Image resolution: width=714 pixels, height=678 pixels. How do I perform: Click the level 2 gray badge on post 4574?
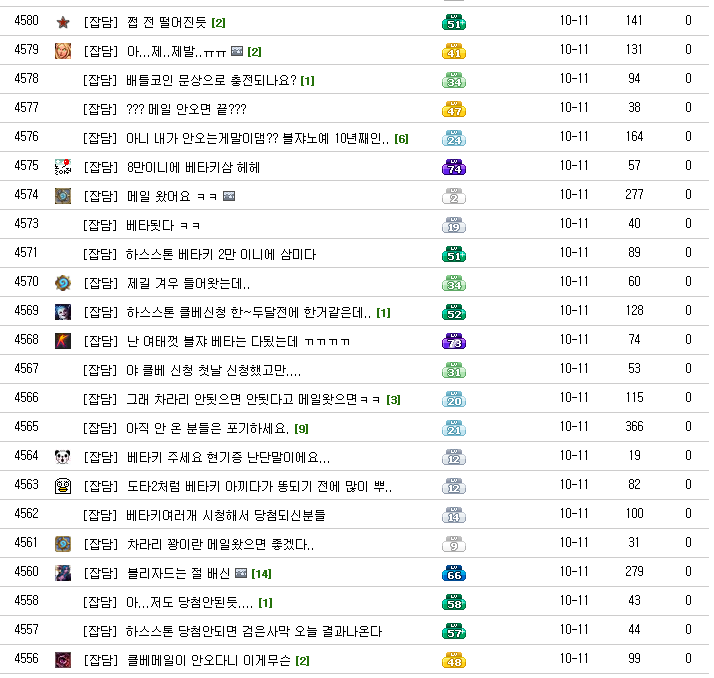(454, 196)
